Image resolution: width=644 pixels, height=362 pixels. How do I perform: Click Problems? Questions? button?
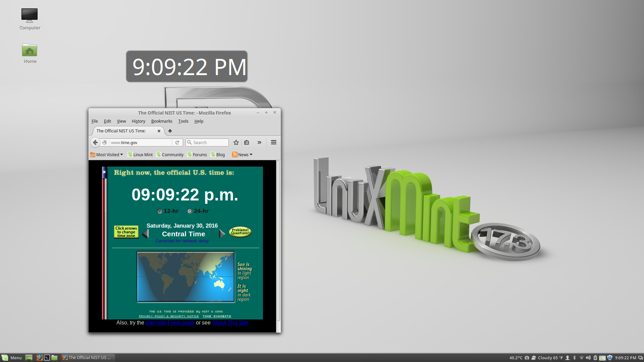point(240,232)
